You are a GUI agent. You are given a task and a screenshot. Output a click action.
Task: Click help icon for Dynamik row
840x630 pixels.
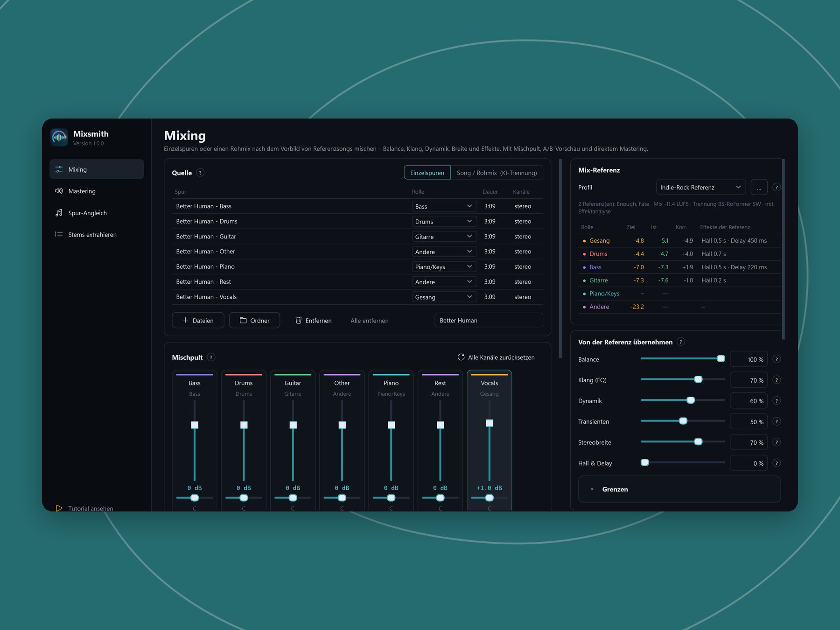pyautogui.click(x=777, y=401)
